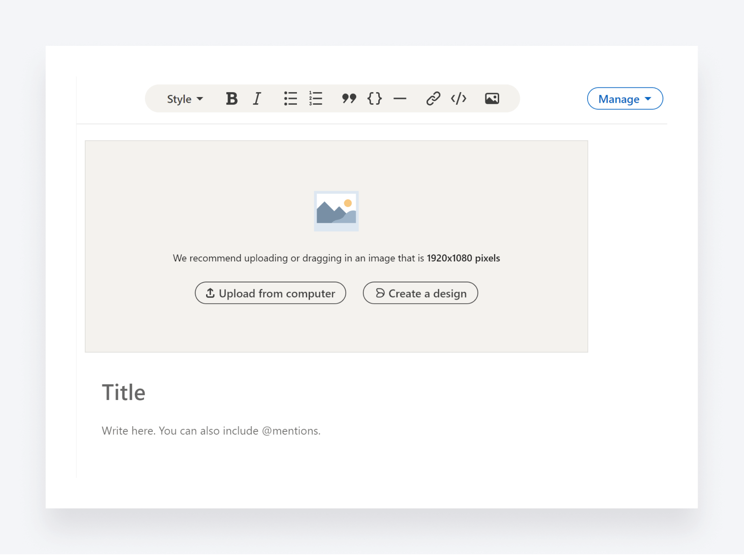
Task: Toggle bold formatting
Action: [x=232, y=99]
